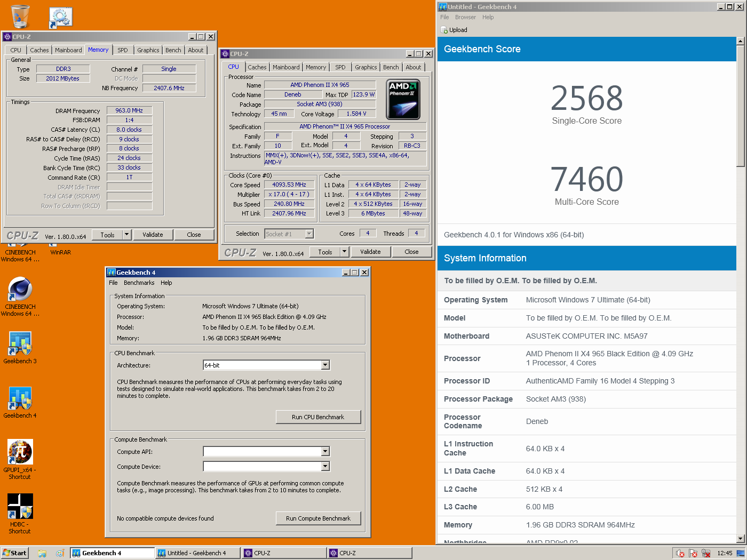Open the Start menu
This screenshot has width=747, height=560.
(14, 553)
